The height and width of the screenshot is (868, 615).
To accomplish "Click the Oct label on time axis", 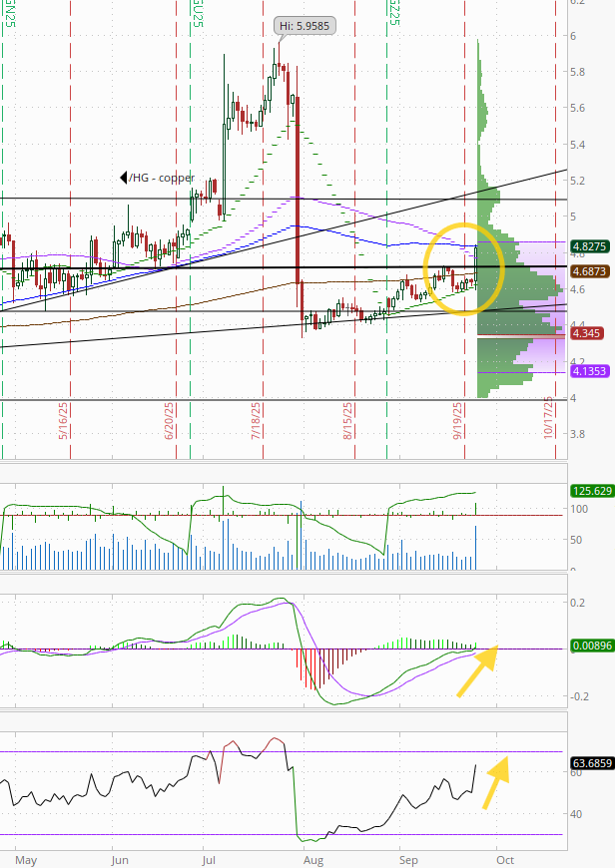I will tap(505, 860).
